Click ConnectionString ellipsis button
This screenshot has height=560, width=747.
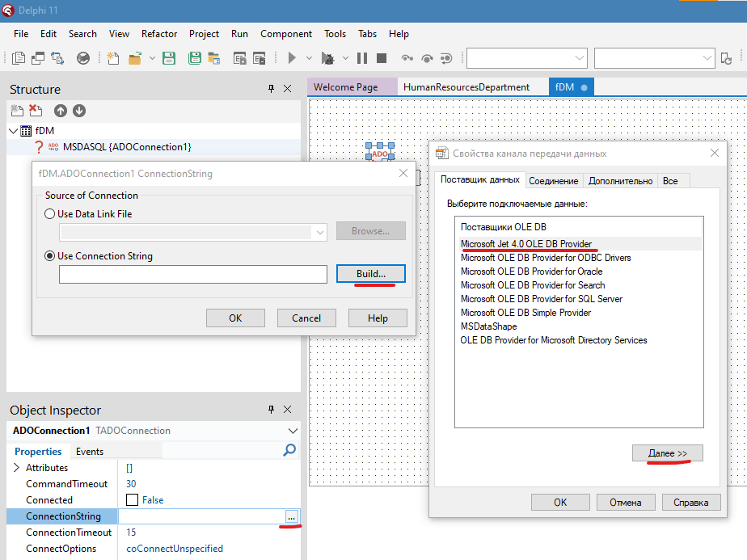pos(292,516)
